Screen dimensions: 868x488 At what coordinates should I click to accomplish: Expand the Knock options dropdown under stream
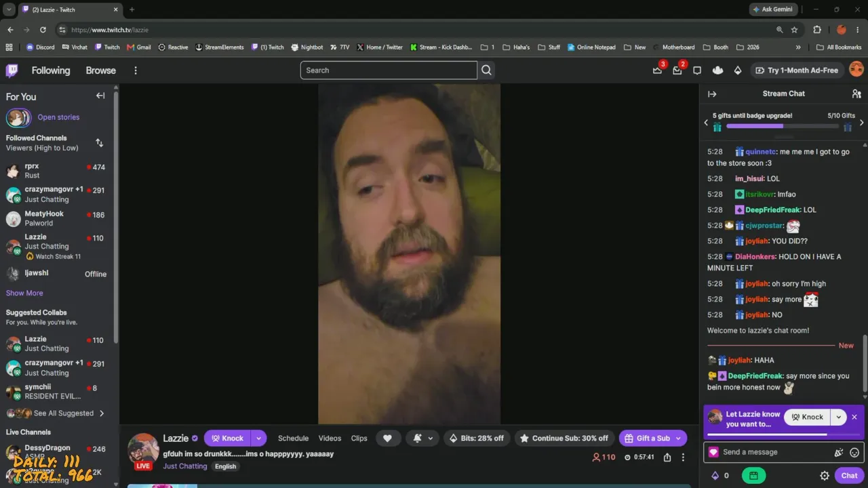tap(258, 439)
